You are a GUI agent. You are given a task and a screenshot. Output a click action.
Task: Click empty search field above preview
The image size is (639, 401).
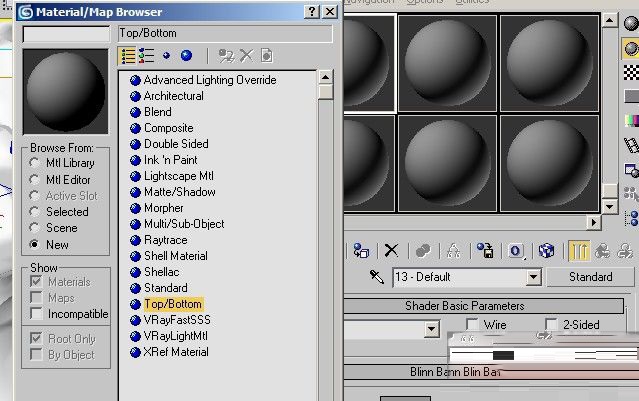pyautogui.click(x=66, y=34)
